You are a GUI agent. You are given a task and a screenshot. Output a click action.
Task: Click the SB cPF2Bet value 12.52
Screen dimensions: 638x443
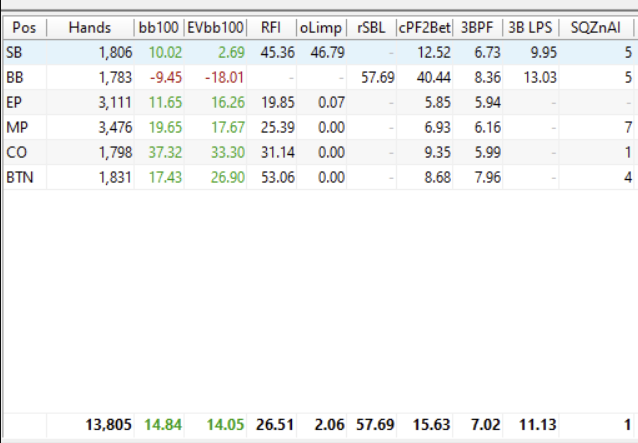[x=434, y=52]
